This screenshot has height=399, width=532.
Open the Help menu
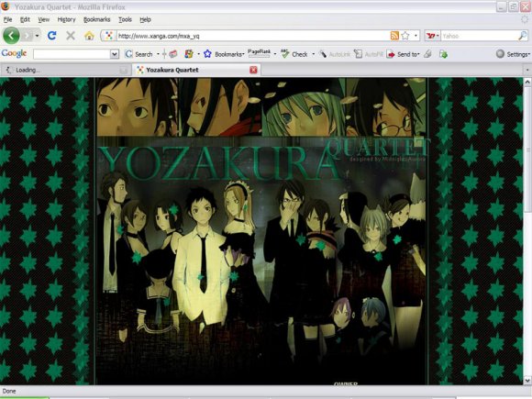point(145,19)
